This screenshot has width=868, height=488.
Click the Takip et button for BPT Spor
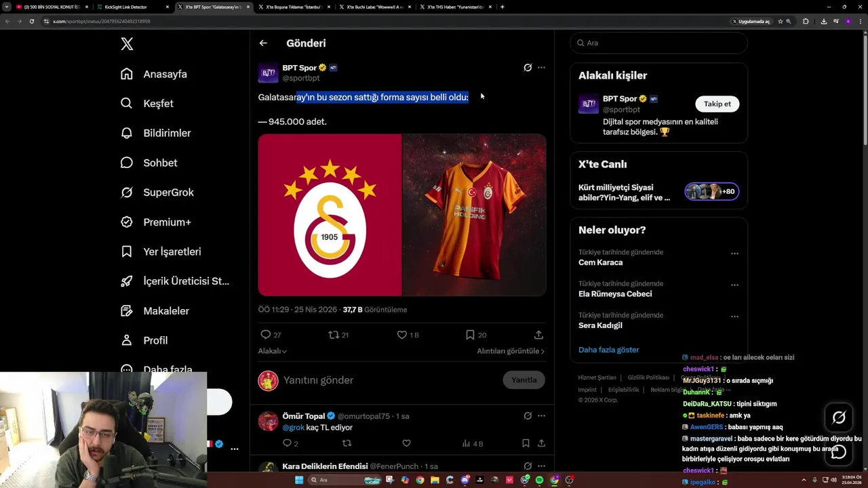(717, 104)
